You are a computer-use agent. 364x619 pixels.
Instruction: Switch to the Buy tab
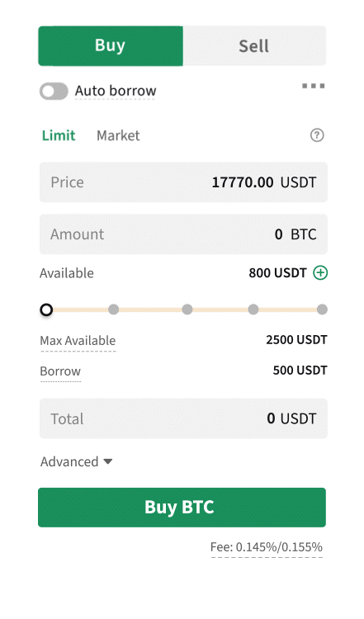point(111,45)
